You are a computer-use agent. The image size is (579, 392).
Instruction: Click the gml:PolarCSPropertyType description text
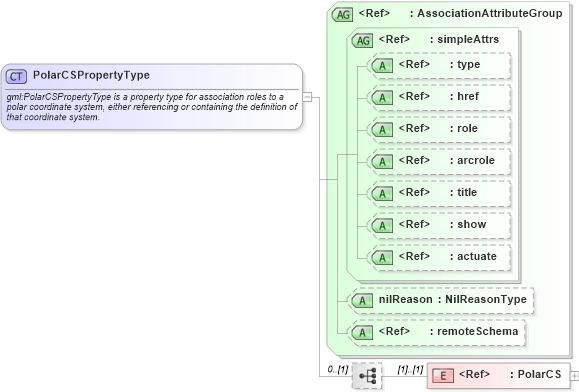click(152, 107)
